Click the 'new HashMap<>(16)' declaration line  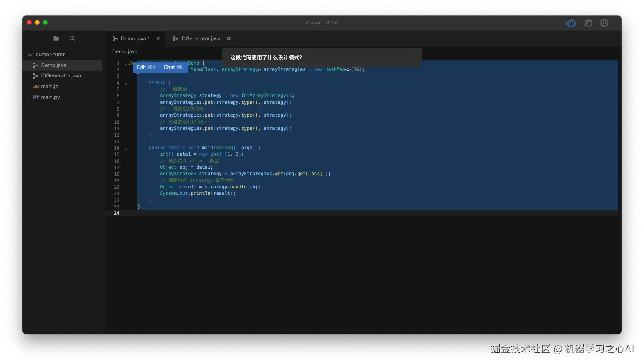pos(277,70)
